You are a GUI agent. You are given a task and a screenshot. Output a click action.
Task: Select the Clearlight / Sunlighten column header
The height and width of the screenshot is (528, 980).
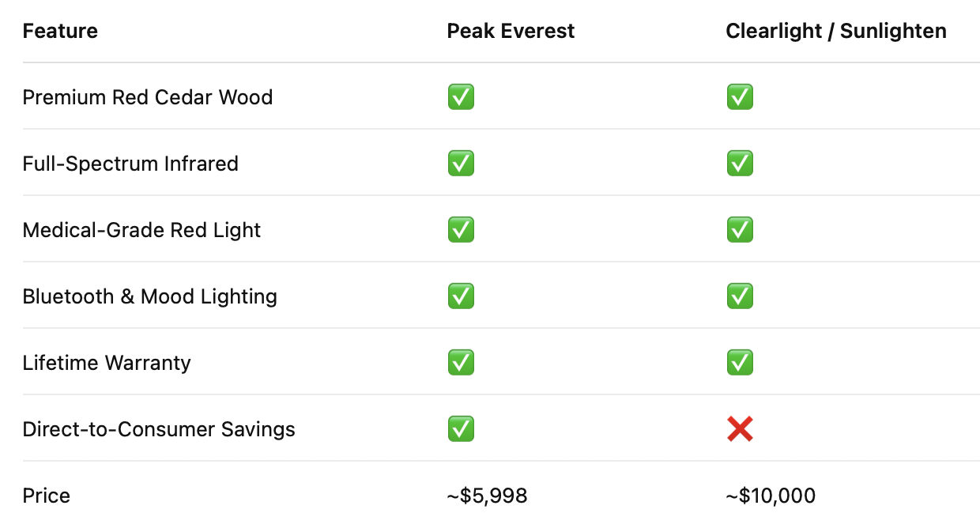point(836,31)
